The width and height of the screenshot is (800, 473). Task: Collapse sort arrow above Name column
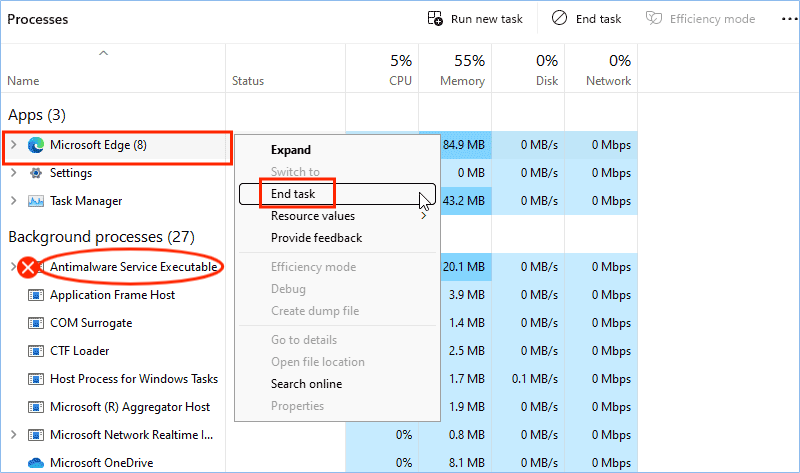104,53
